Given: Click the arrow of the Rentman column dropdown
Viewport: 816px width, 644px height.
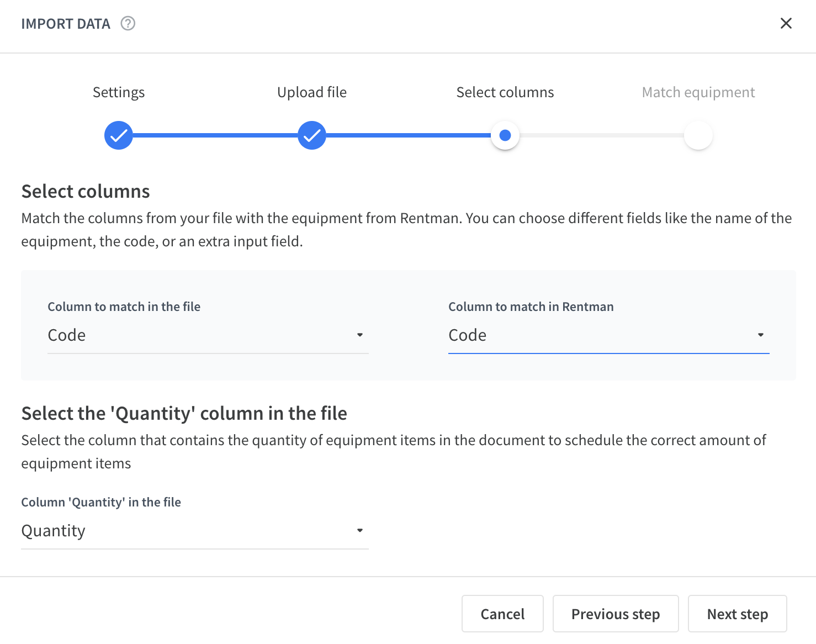Looking at the screenshot, I should click(x=761, y=335).
